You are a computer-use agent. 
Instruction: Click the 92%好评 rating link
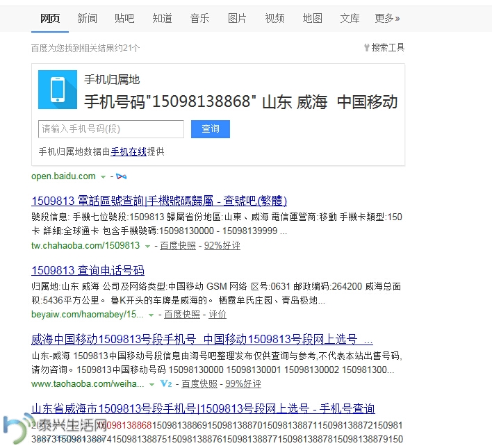222,246
